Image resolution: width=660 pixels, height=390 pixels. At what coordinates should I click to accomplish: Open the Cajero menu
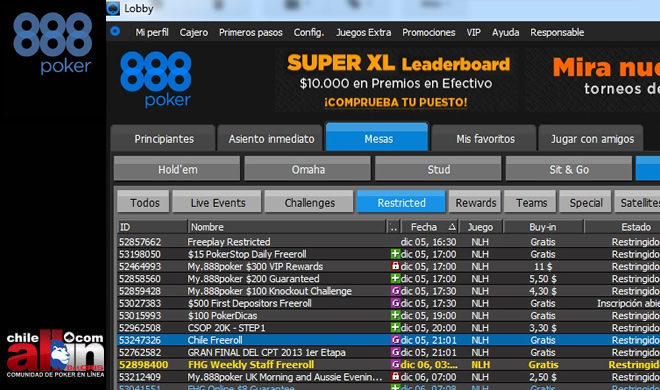pyautogui.click(x=194, y=32)
